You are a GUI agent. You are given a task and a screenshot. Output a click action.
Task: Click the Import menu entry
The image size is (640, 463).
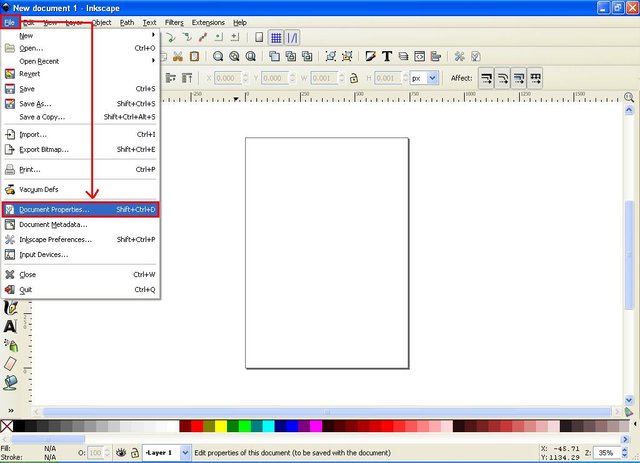pos(80,134)
